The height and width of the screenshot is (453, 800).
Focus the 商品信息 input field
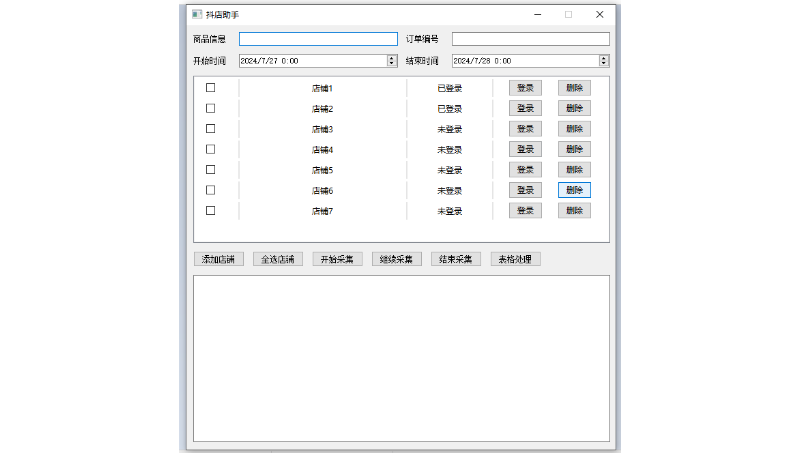pyautogui.click(x=318, y=39)
